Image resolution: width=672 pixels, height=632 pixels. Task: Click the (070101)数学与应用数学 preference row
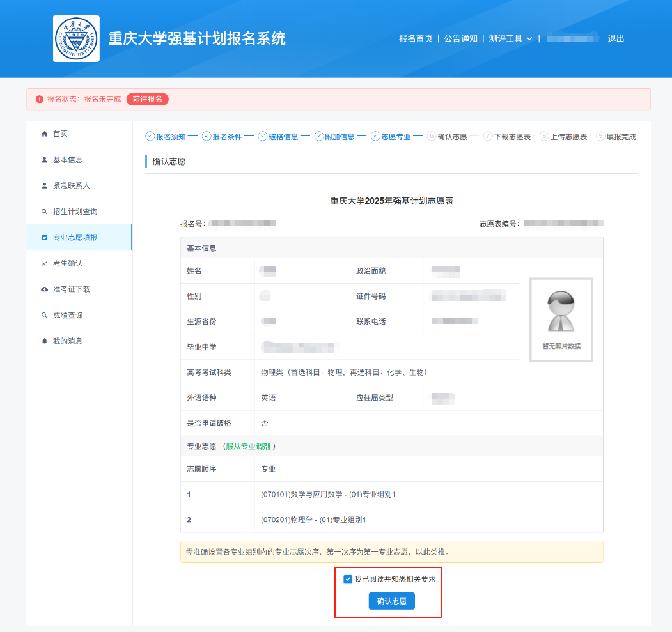tap(392, 495)
